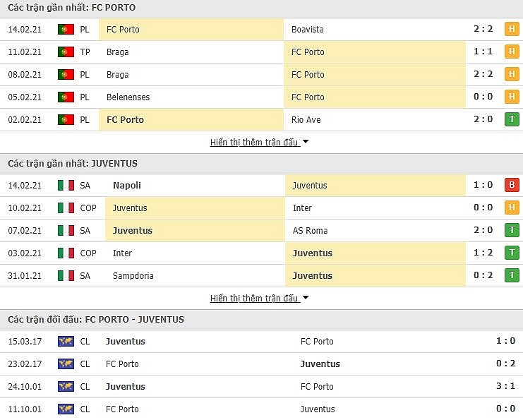Image resolution: width=523 pixels, height=420 pixels.
Task: Click Champions League icon on 11.10.01 match
Action: [66, 409]
